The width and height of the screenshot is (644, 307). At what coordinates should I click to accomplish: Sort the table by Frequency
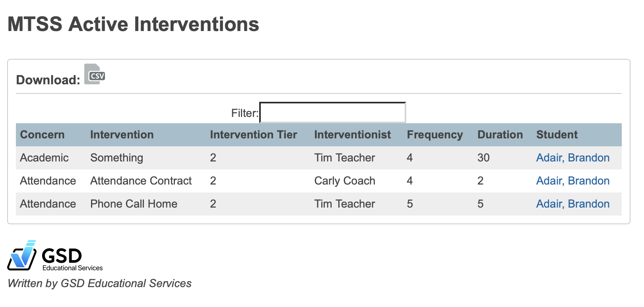click(x=435, y=135)
